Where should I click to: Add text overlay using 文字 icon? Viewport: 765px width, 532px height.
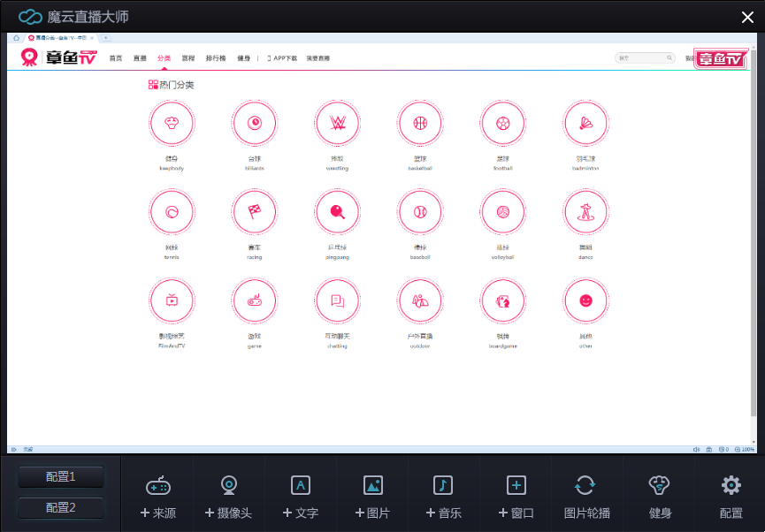pyautogui.click(x=301, y=486)
